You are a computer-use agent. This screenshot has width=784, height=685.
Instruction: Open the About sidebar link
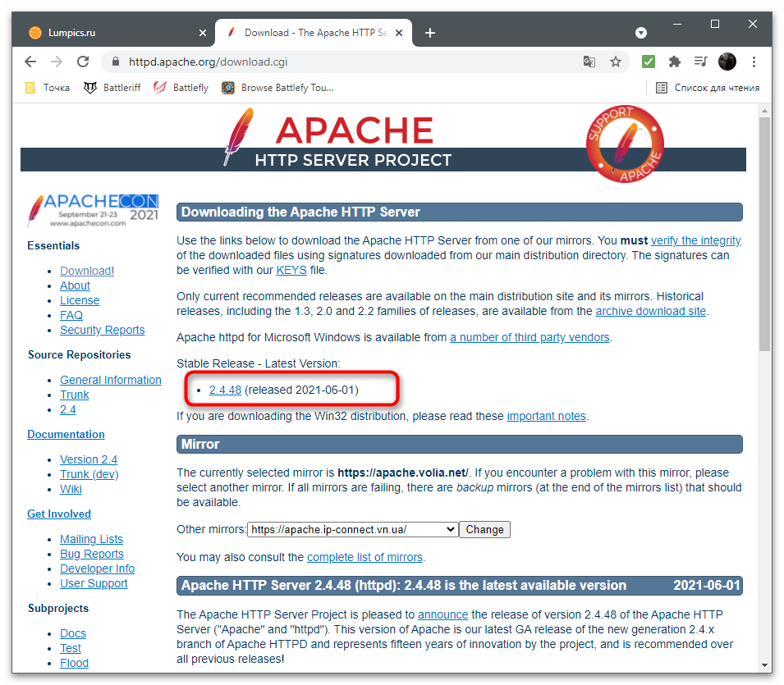click(x=75, y=285)
